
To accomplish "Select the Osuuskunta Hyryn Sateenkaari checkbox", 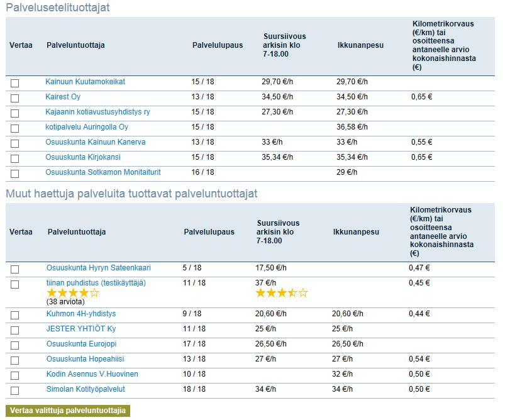I will click(x=14, y=269).
